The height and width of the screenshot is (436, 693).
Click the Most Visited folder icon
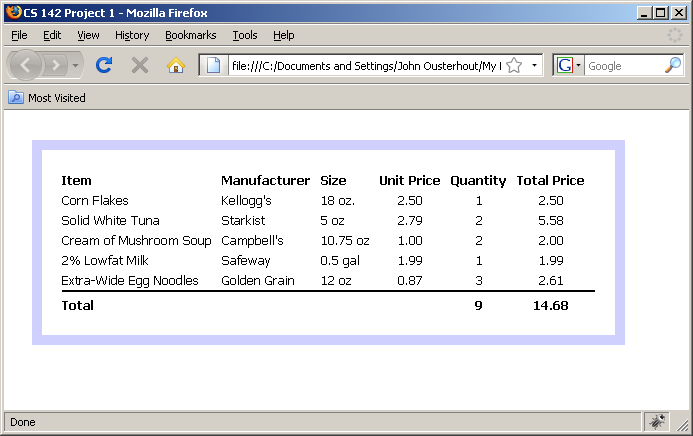[16, 97]
